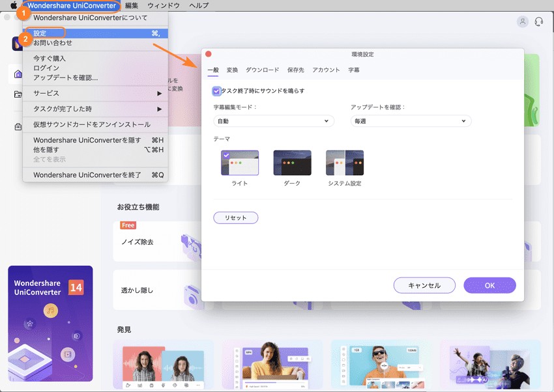
Task: Open the 透かし隠し feature card
Action: tap(157, 290)
